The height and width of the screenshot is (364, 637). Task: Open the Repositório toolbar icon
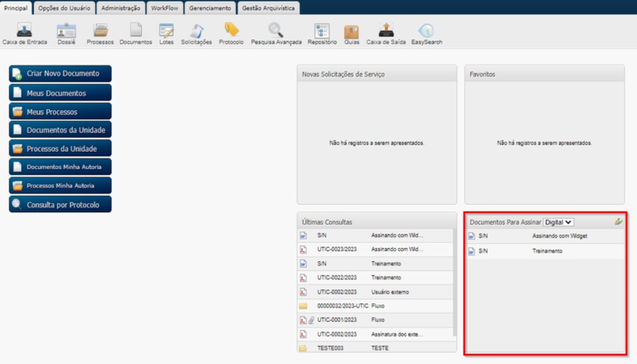click(x=322, y=31)
